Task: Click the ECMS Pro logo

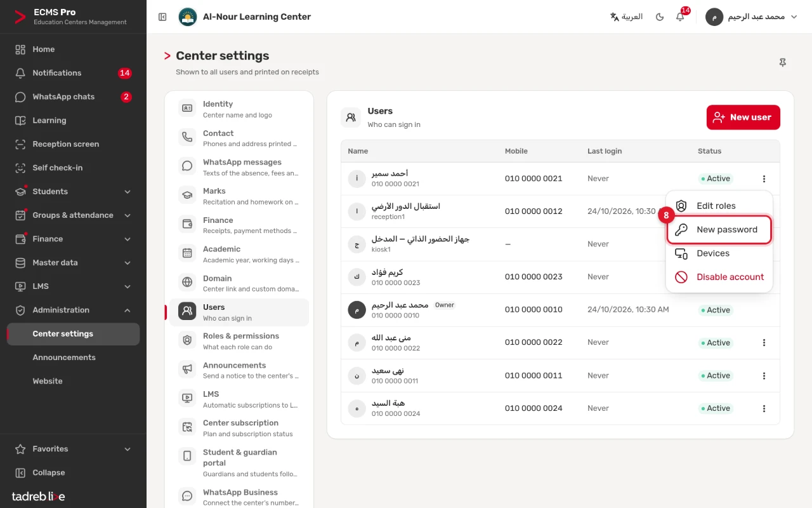Action: click(x=20, y=17)
